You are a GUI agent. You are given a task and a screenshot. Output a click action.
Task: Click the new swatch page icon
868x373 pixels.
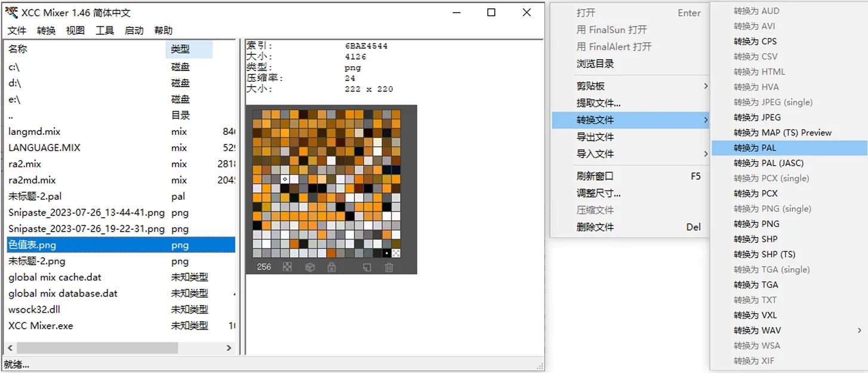pos(367,267)
